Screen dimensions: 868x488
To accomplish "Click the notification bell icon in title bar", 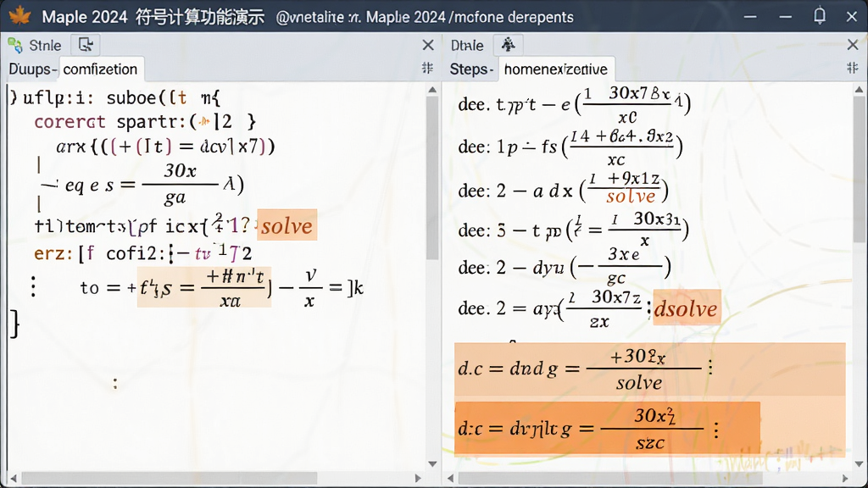I will [x=820, y=15].
